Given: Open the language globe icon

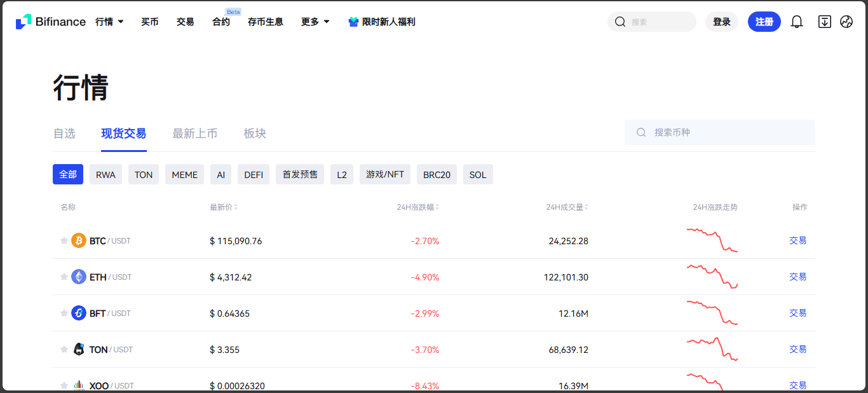Looking at the screenshot, I should (x=846, y=22).
